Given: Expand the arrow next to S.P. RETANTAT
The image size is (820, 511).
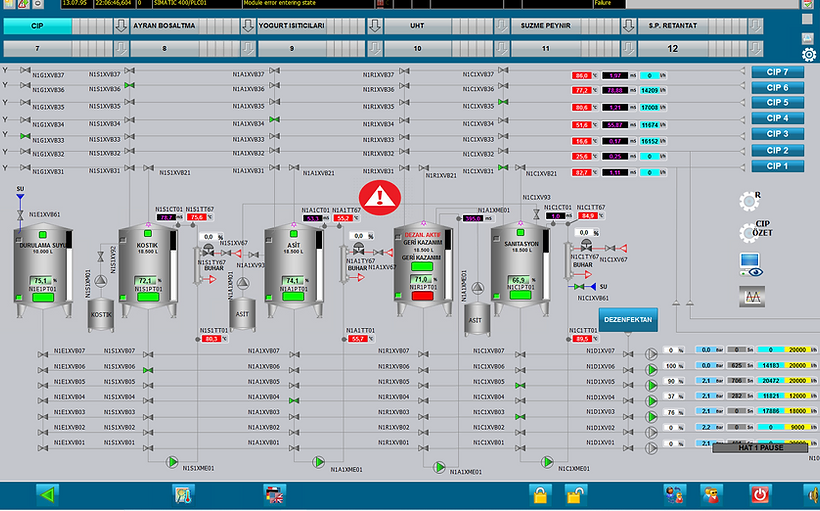Looking at the screenshot, I should [x=756, y=26].
